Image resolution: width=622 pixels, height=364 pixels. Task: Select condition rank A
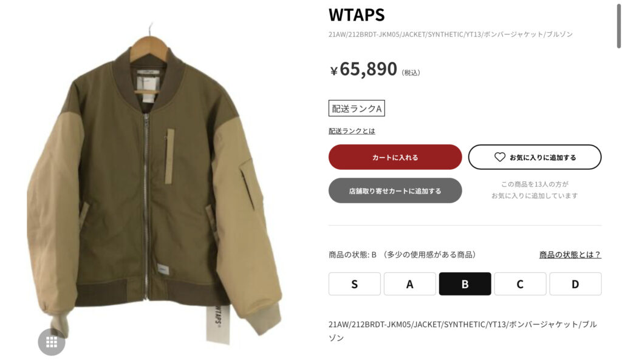point(410,284)
